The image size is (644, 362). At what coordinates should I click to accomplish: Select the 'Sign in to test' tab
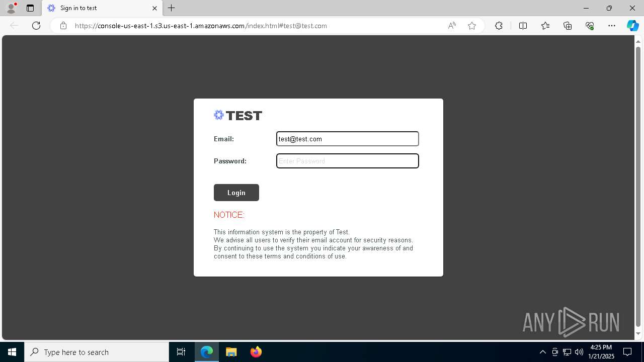102,8
